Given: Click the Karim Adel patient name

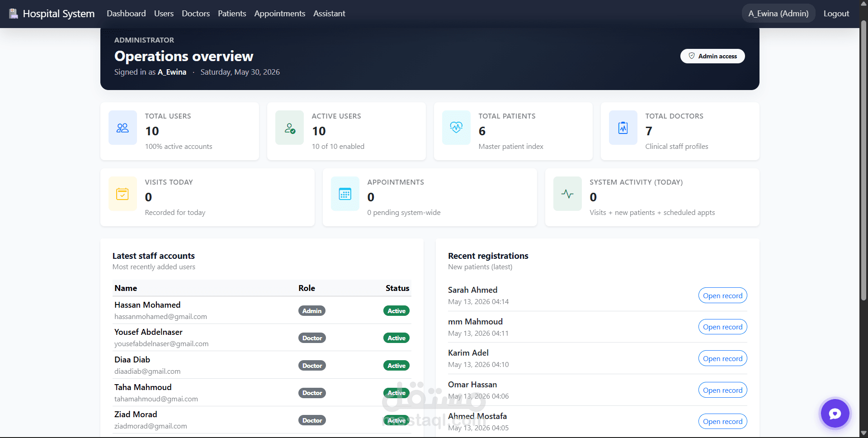Looking at the screenshot, I should (468, 353).
